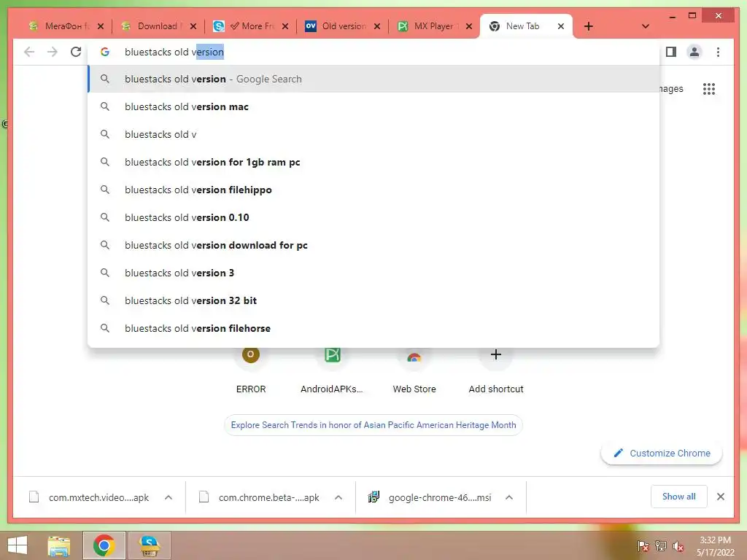This screenshot has width=747, height=560.
Task: Choose 'bluestacks old version mac' suggestion
Action: click(x=374, y=106)
